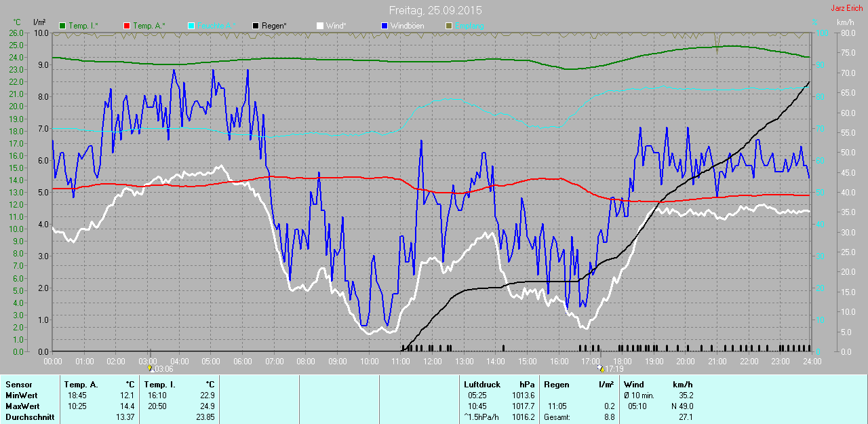The image size is (868, 424).
Task: Click the green Temp. I. legend swatch
Action: point(62,26)
